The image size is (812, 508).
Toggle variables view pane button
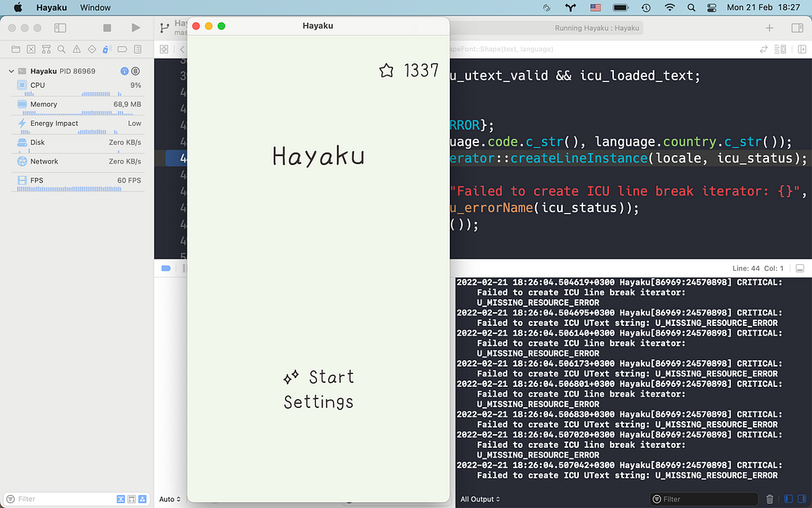(788, 499)
